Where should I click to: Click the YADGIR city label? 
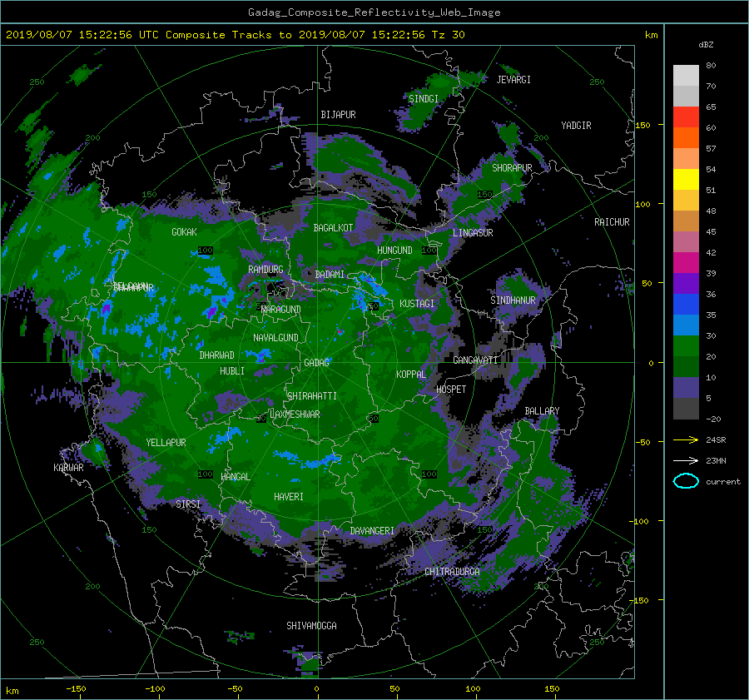(576, 125)
